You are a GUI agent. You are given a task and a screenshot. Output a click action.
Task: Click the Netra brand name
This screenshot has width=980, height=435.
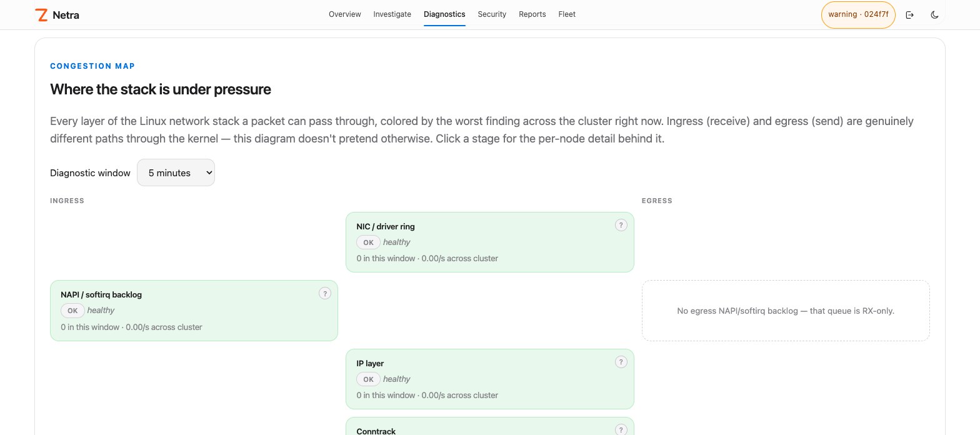tap(66, 15)
